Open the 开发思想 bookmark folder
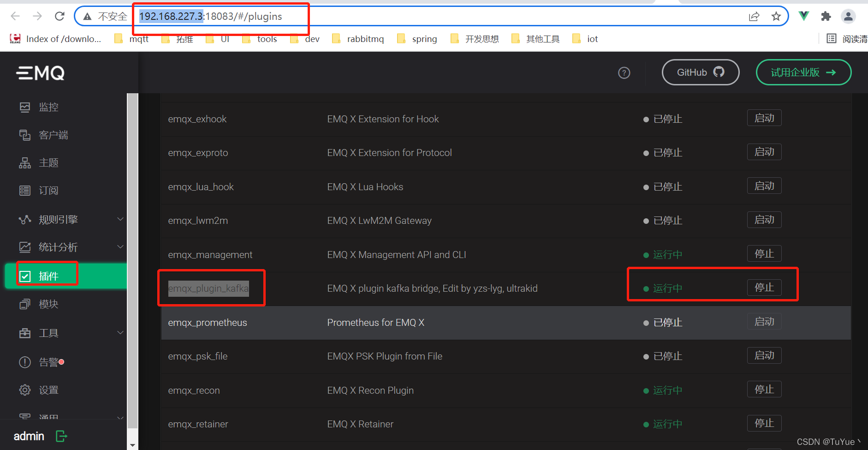 coord(475,39)
